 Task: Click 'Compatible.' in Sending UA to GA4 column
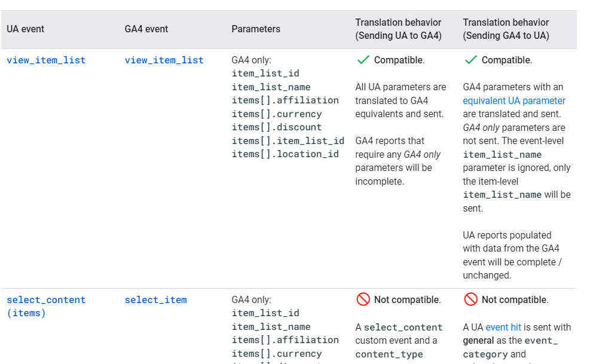tap(399, 60)
